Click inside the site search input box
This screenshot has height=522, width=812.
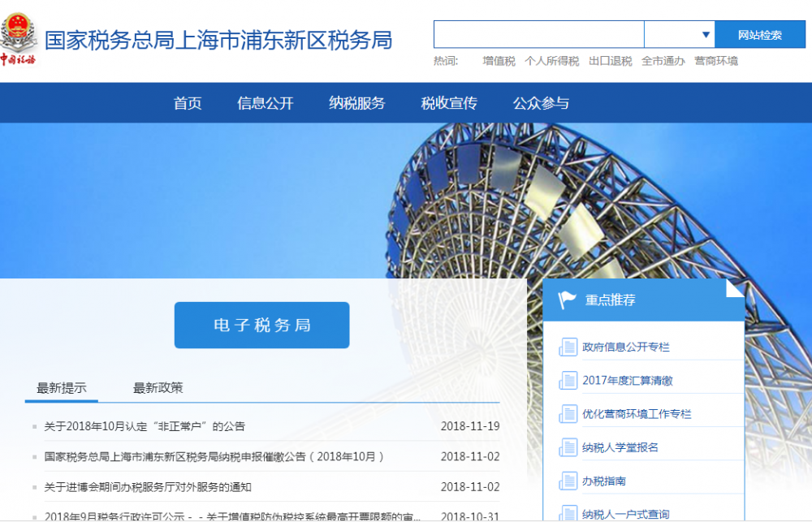[x=538, y=34]
